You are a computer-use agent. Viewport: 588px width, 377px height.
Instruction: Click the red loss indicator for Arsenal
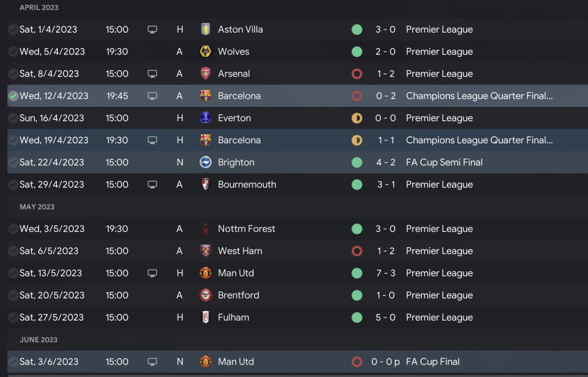[x=357, y=73]
